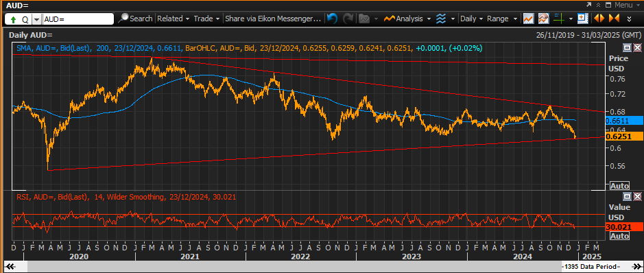Click the BarOHLC legend text

333,49
